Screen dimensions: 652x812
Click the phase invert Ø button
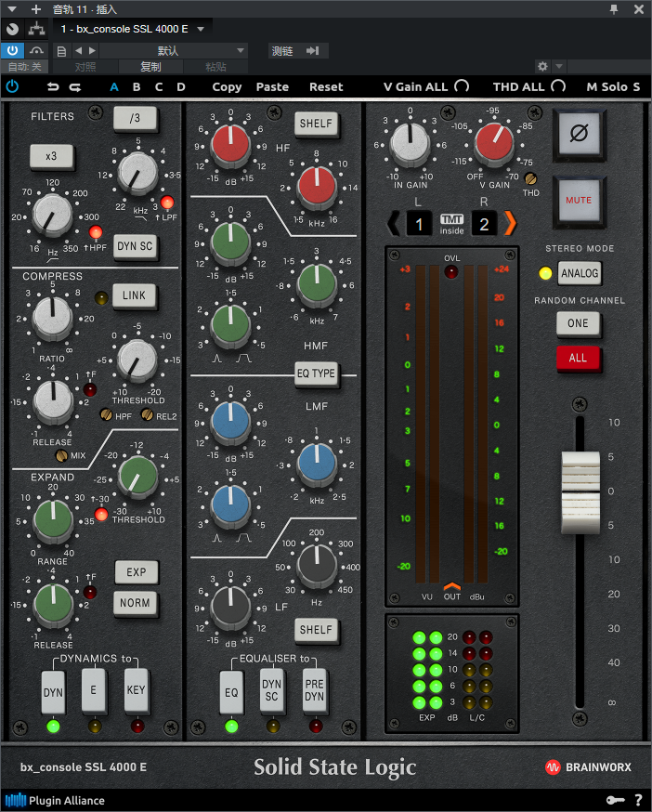click(x=579, y=134)
